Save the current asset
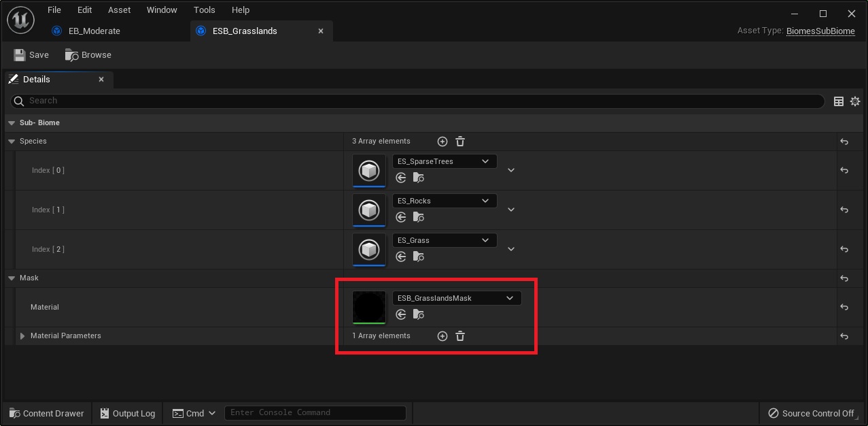The image size is (868, 426). click(31, 54)
